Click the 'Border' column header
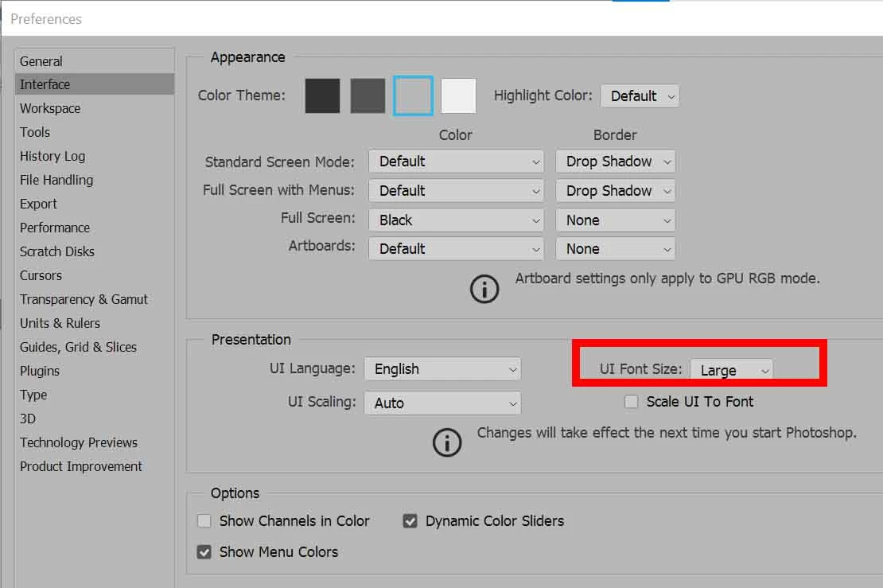 point(615,135)
